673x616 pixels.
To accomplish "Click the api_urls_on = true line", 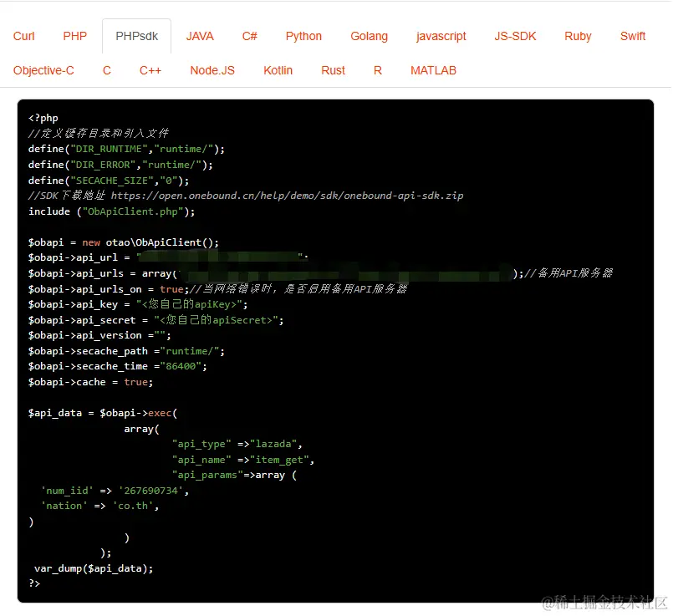I will pyautogui.click(x=217, y=289).
